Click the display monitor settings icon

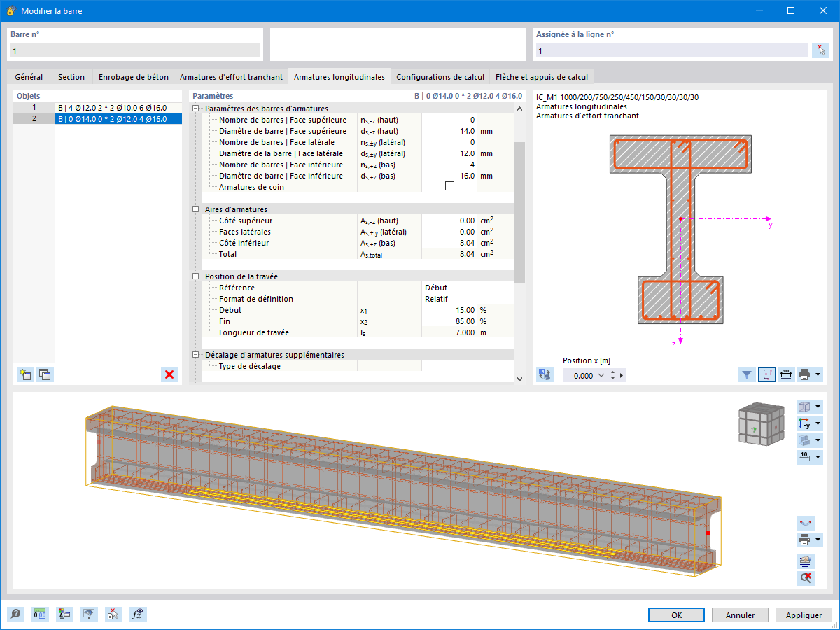pyautogui.click(x=89, y=615)
